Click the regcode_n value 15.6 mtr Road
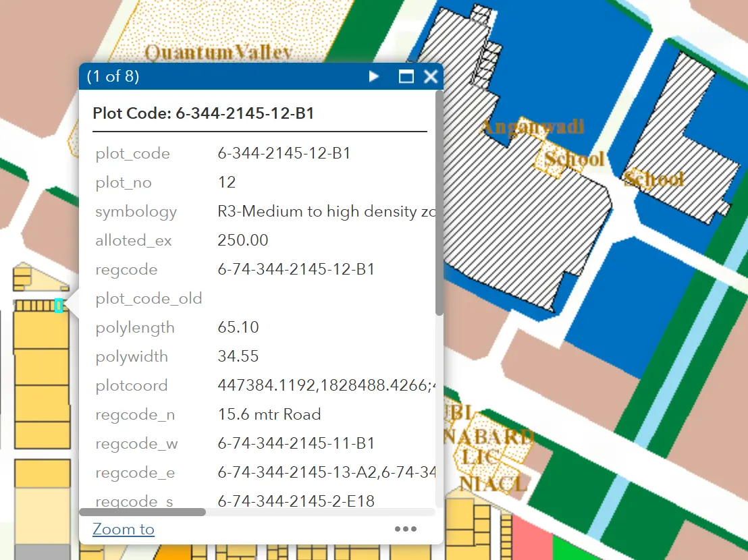 point(269,414)
